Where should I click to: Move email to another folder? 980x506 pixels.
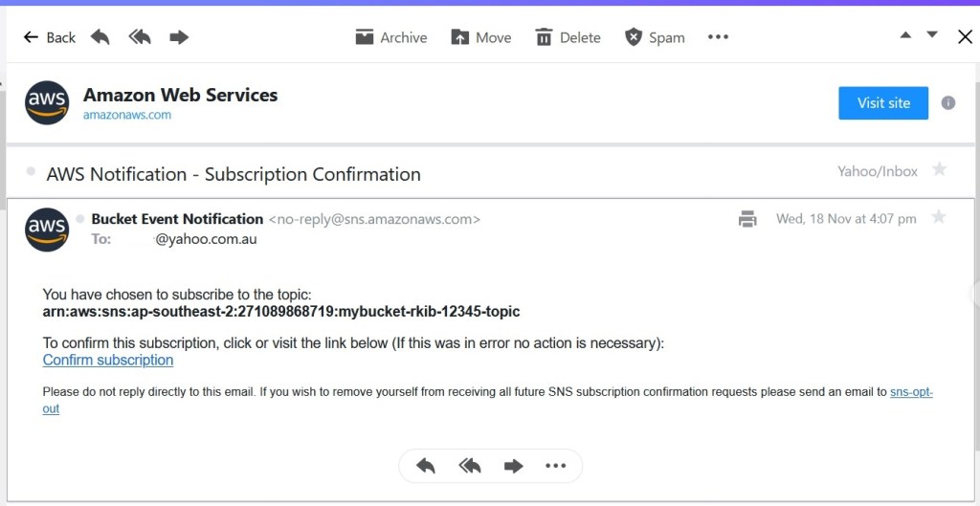[x=480, y=37]
